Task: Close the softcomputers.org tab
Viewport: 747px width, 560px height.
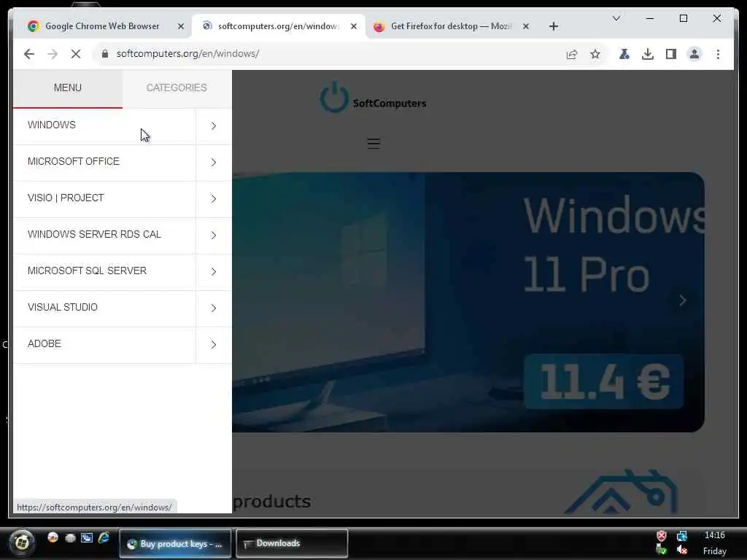Action: point(354,27)
